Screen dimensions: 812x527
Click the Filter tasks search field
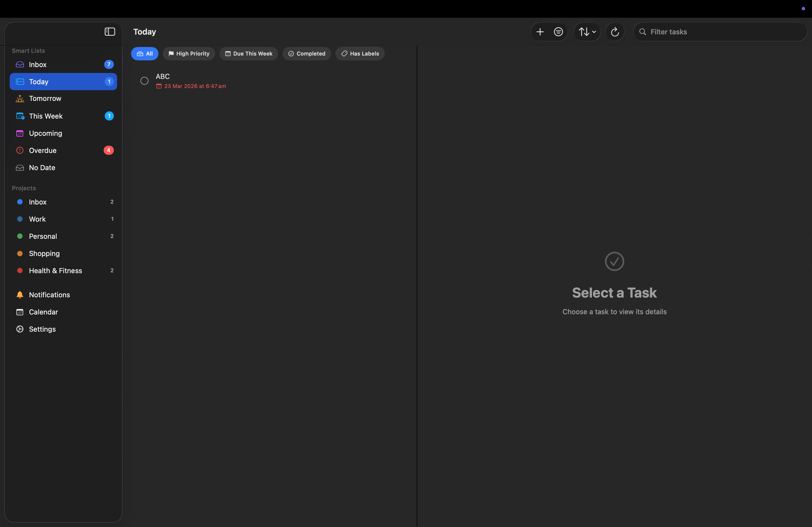pyautogui.click(x=720, y=32)
